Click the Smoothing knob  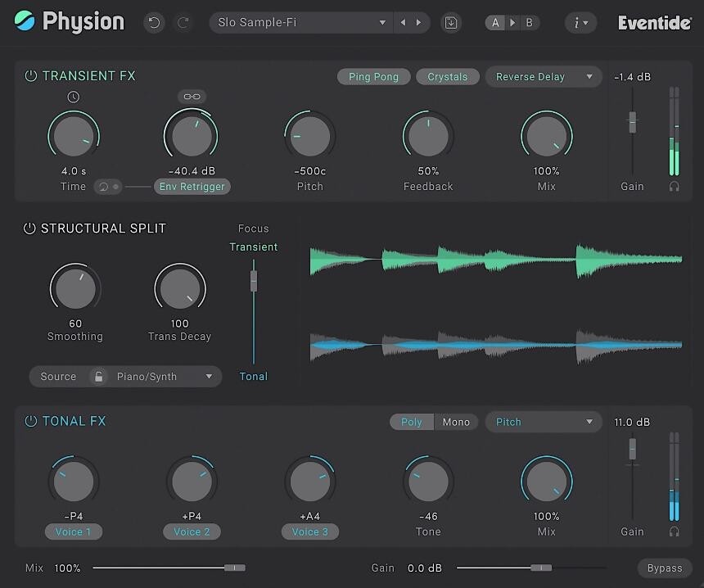[75, 288]
